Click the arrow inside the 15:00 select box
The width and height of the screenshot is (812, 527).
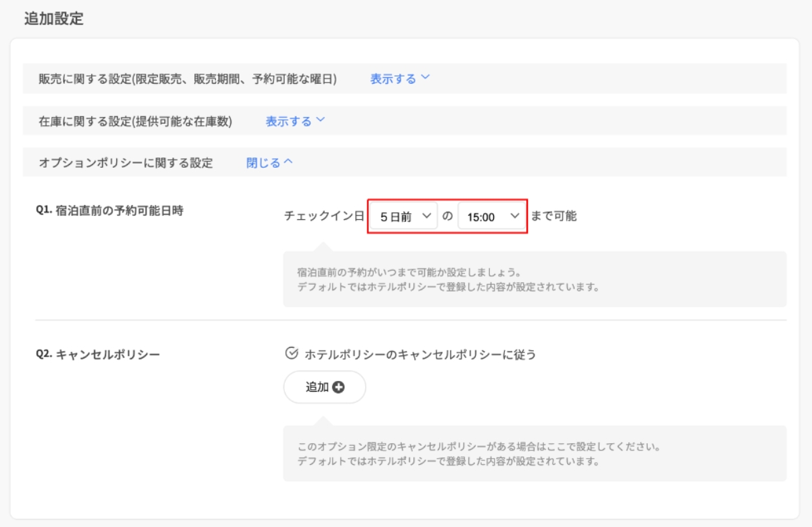514,216
